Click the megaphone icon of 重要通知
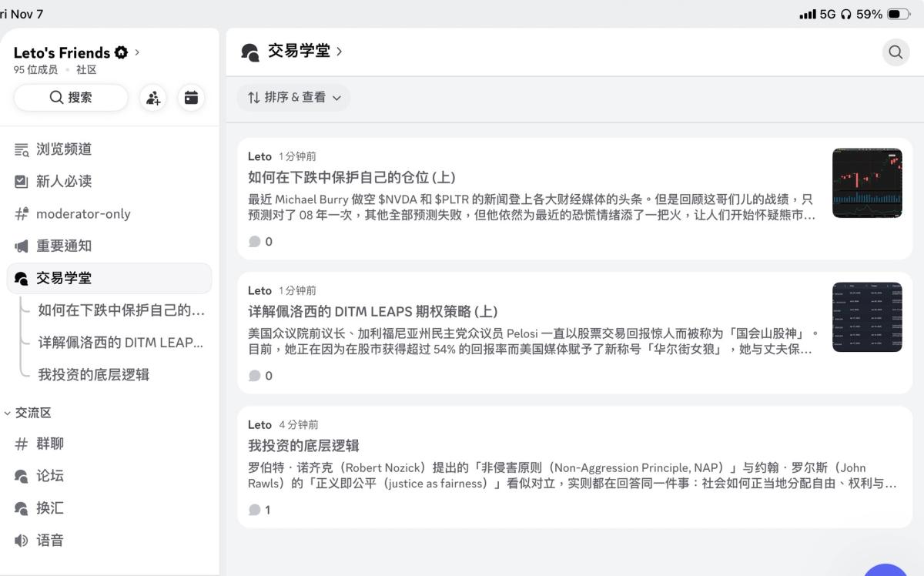The width and height of the screenshot is (924, 576). 22,246
